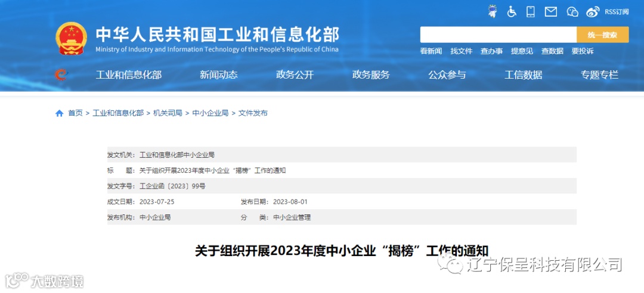Click the robot assistant icon
644x293 pixels.
(491, 11)
